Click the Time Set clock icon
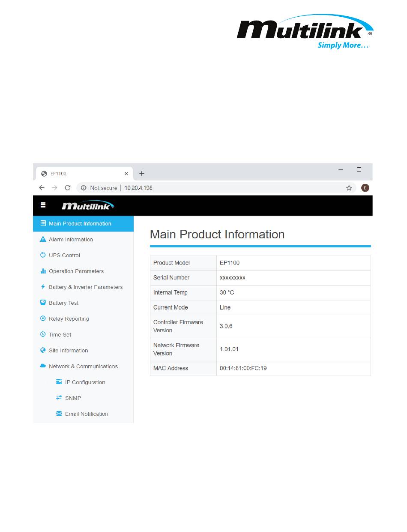407x532 pixels. 43,334
